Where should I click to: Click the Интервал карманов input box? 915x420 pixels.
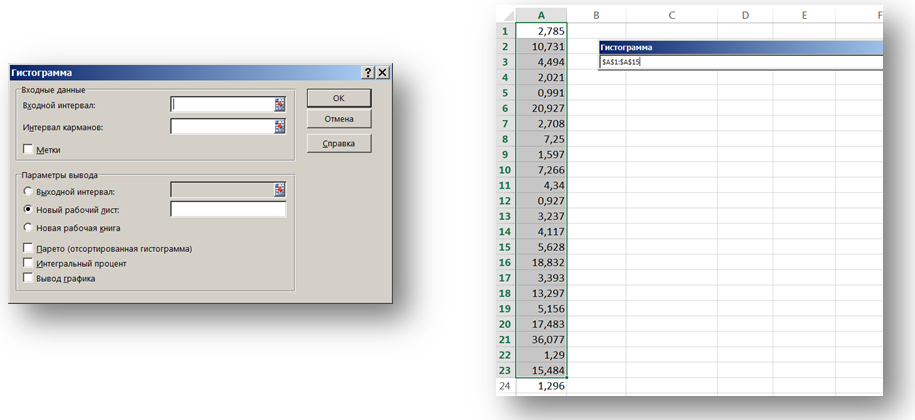click(x=222, y=127)
